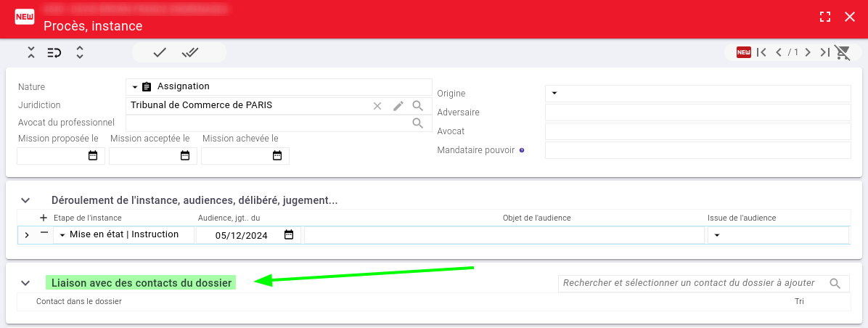Go to the last record arrow

pos(825,52)
